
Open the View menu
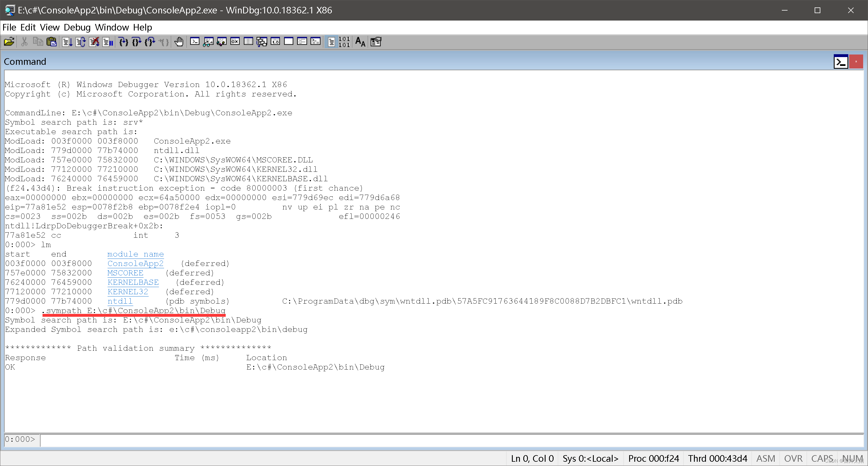[50, 27]
